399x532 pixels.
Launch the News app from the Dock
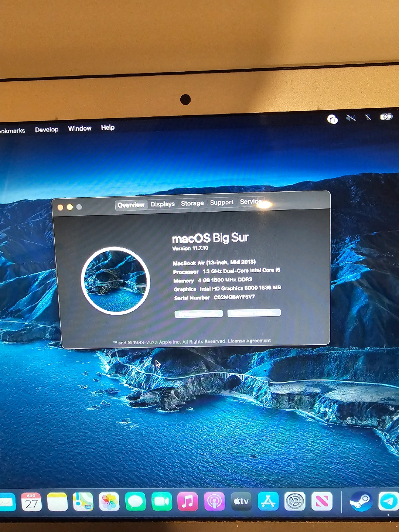(322, 501)
